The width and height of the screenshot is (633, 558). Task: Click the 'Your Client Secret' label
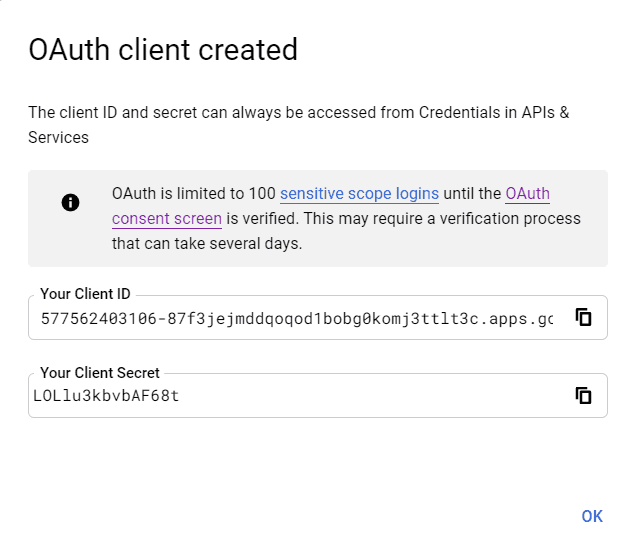click(100, 373)
